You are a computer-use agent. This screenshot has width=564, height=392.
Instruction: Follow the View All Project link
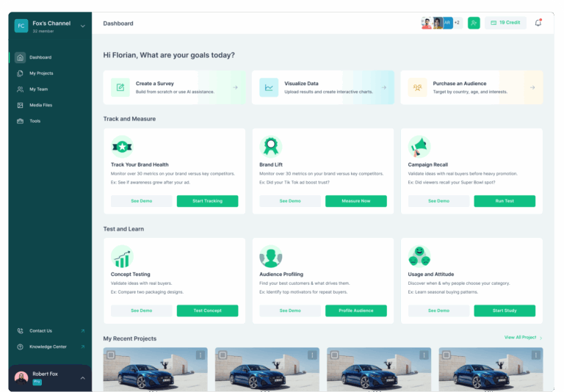pos(522,338)
